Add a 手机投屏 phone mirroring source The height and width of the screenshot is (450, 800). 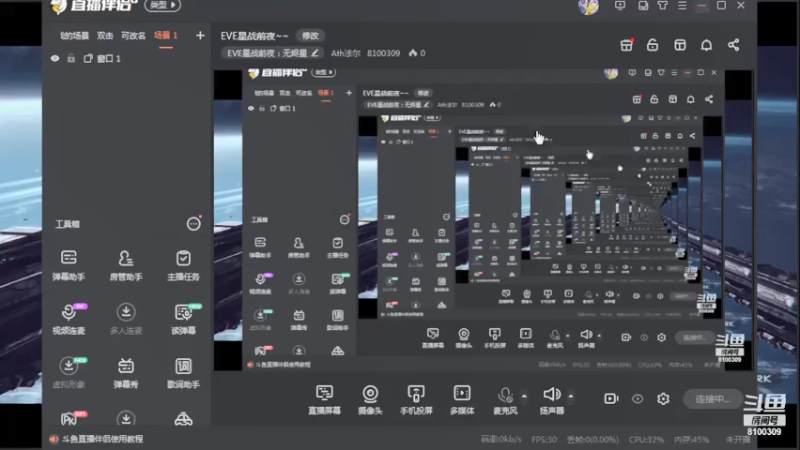tap(416, 399)
